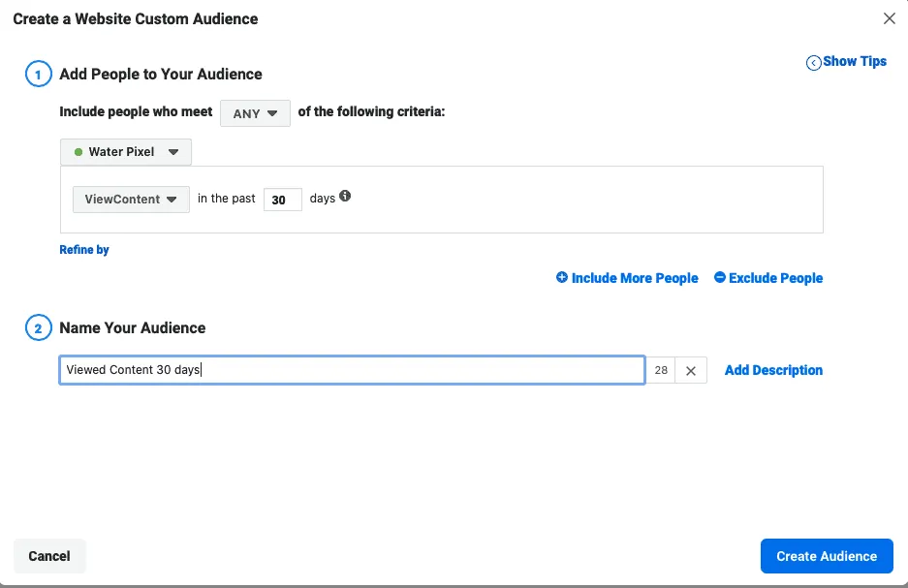Open the Show Tips text link
This screenshot has height=588, width=908.
(855, 61)
